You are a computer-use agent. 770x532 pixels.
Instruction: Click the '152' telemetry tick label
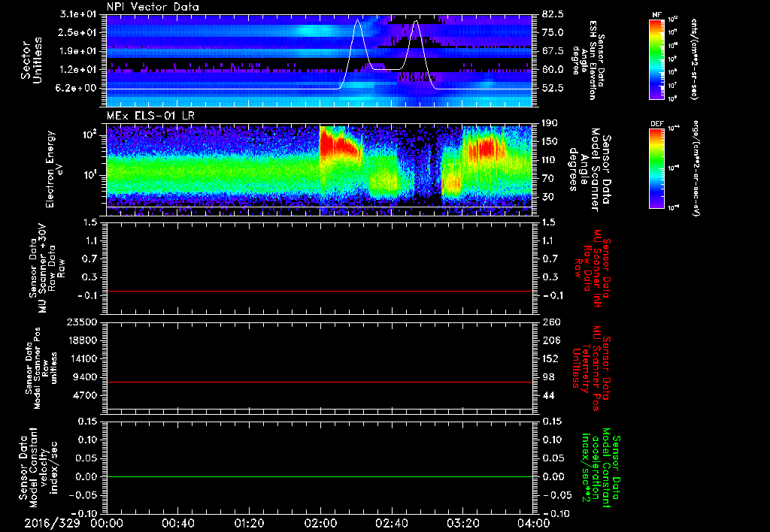pos(550,358)
